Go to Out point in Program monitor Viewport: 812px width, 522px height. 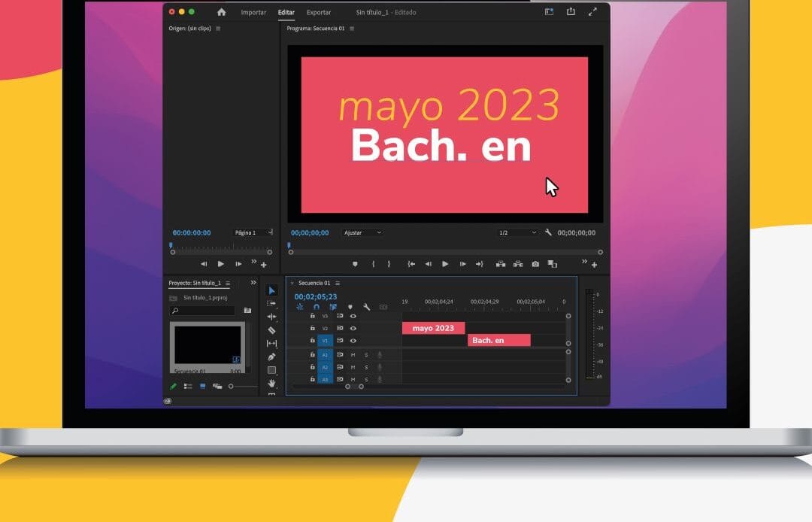pos(480,264)
